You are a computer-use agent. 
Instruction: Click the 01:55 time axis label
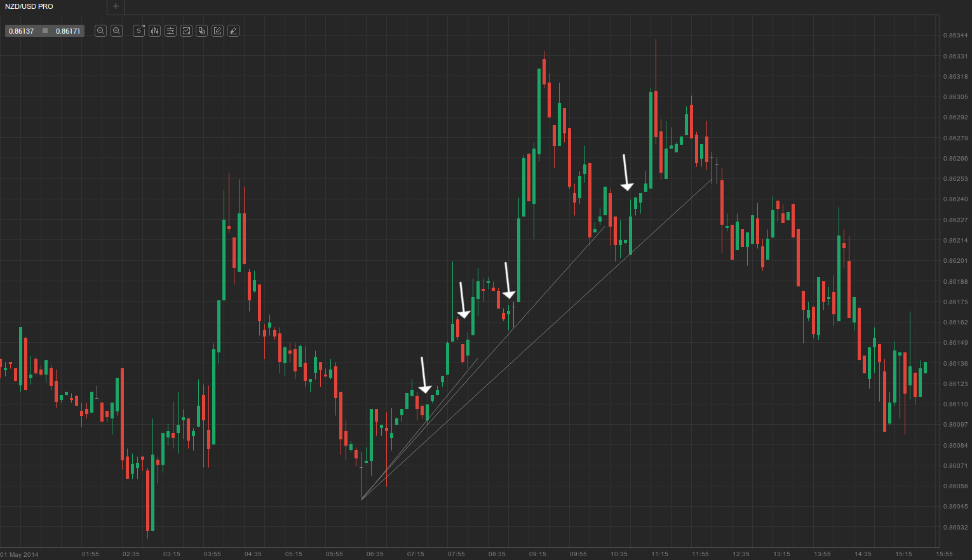90,554
